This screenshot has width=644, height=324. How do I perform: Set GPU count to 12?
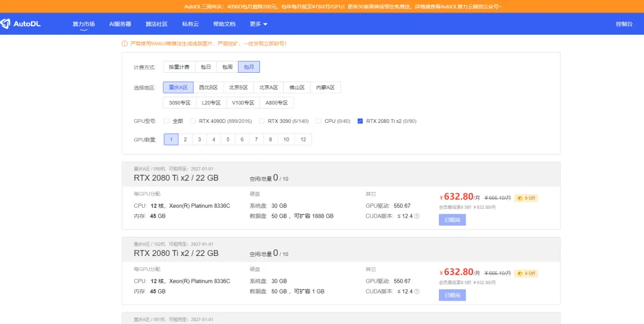(x=303, y=140)
